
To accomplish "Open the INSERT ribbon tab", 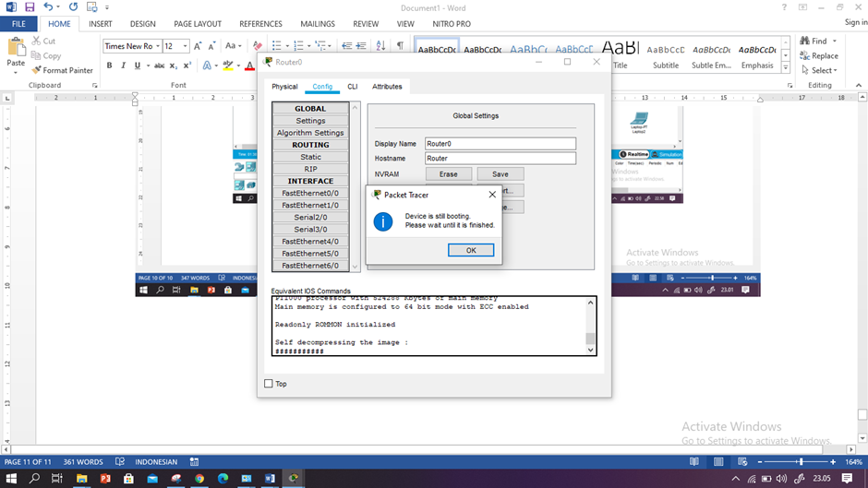I will click(101, 24).
